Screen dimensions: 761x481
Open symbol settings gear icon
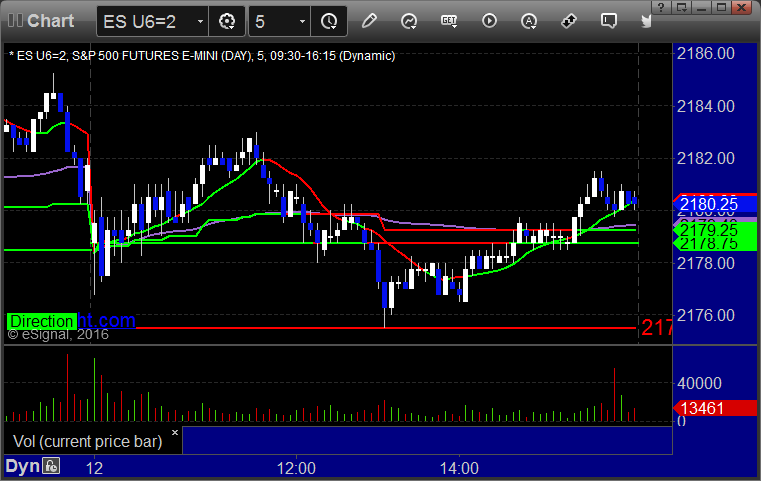227,21
